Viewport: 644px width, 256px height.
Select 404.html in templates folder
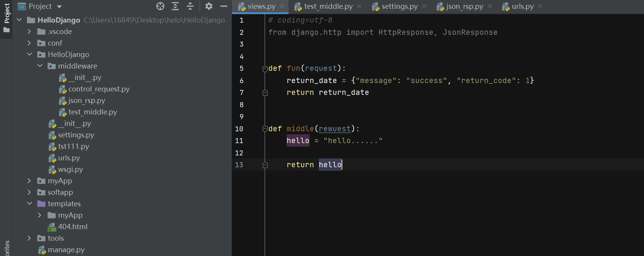[x=73, y=227]
